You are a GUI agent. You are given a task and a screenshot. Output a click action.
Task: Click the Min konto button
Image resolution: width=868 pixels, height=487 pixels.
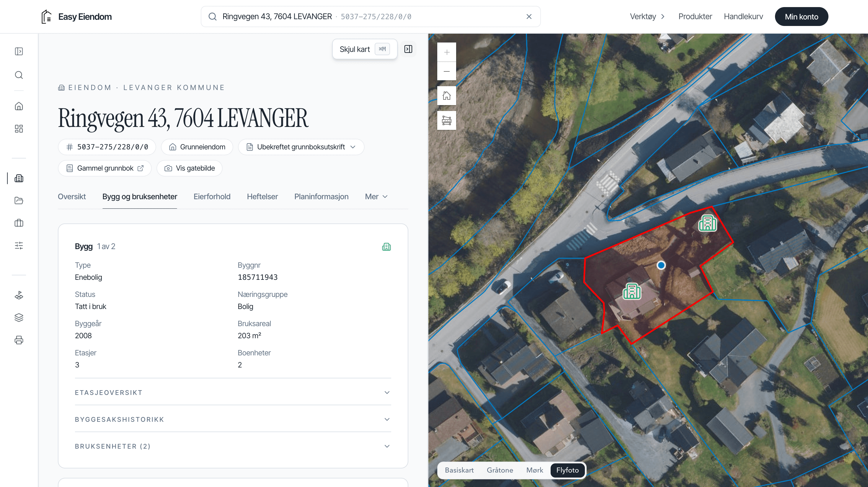click(801, 17)
